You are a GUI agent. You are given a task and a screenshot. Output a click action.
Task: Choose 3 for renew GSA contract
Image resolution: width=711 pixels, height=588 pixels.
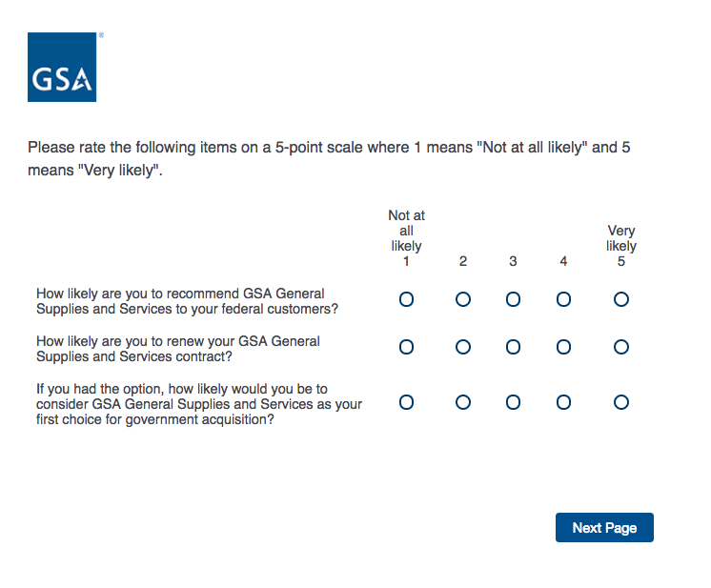513,347
